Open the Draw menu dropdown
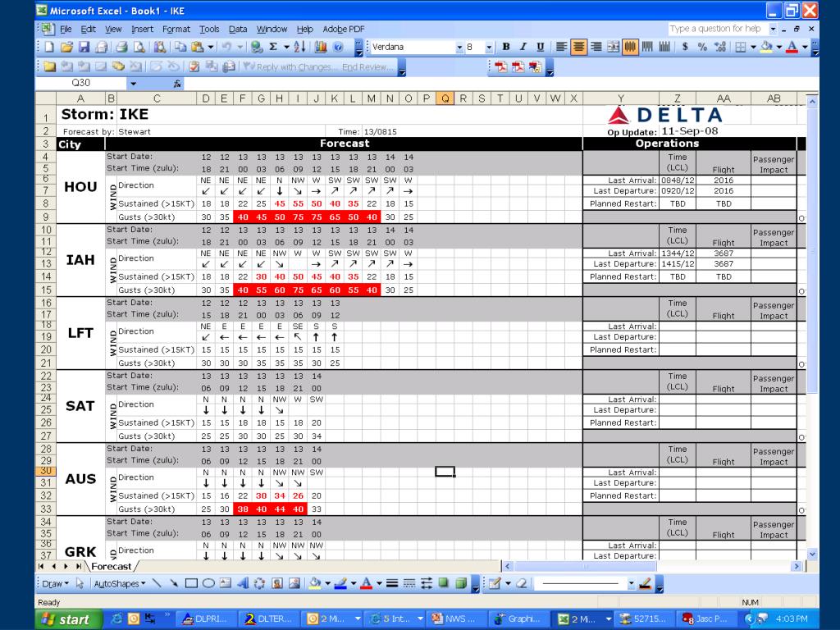Viewport: 840px width, 630px height. click(55, 584)
